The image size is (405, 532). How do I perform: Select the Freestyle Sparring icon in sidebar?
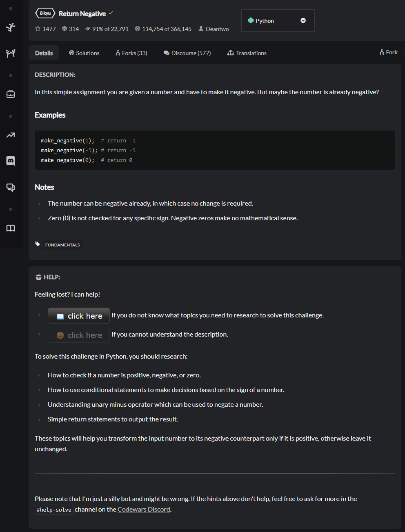tap(10, 53)
